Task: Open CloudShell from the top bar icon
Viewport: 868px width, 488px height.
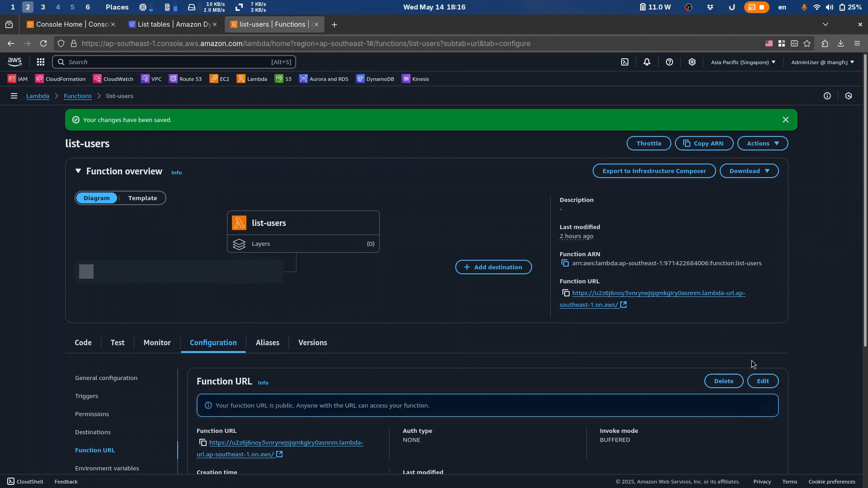Action: pyautogui.click(x=625, y=62)
